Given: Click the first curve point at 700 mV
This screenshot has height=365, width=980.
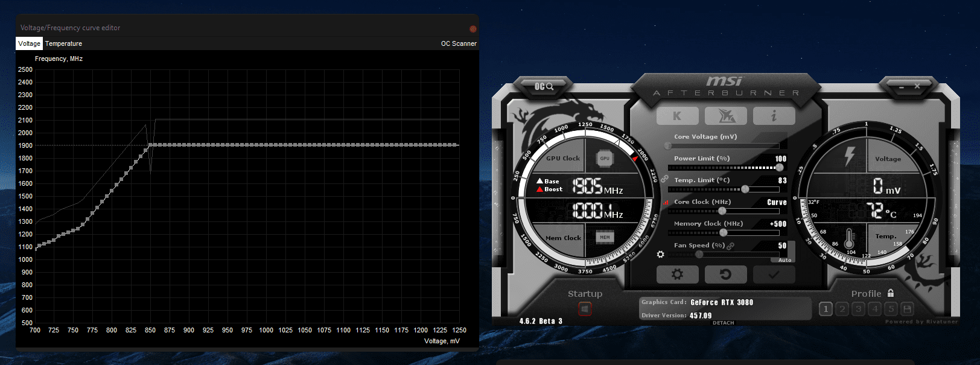Looking at the screenshot, I should (35, 248).
